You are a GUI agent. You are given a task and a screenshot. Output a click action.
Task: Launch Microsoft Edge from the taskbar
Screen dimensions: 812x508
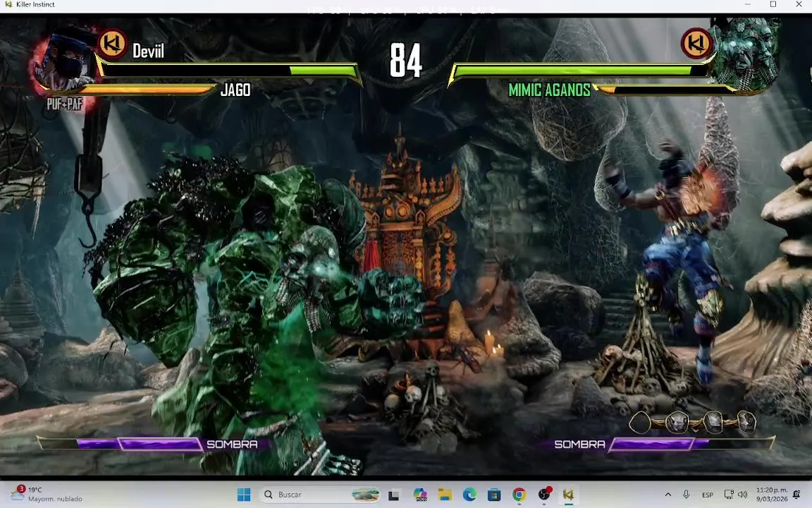coord(469,495)
